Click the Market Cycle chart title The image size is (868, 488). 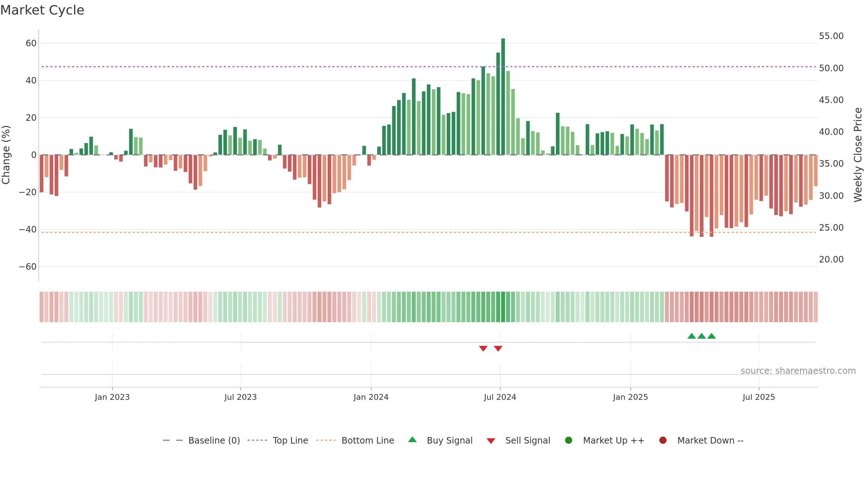point(42,10)
